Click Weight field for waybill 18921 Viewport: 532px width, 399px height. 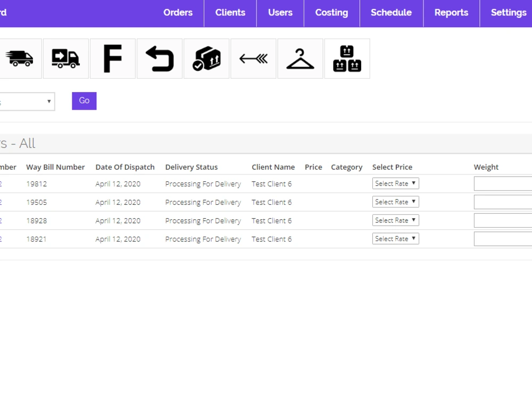coord(503,239)
